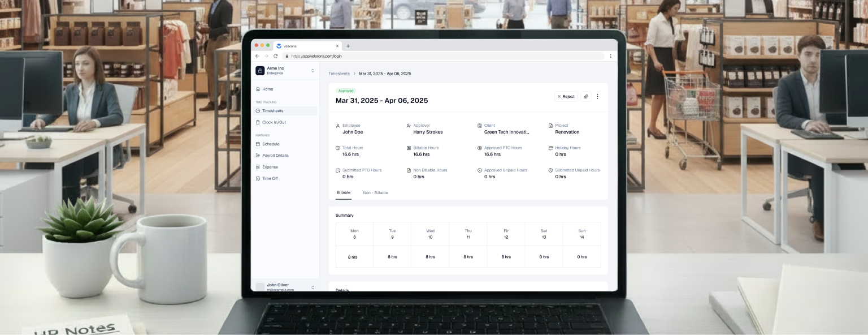Image resolution: width=868 pixels, height=335 pixels.
Task: Click approver name Harry Strokes
Action: pos(428,132)
